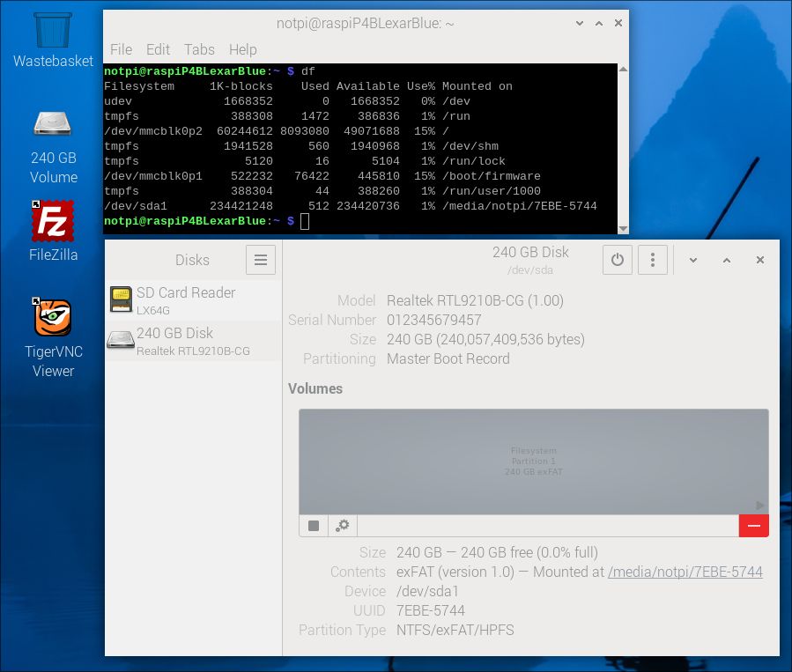Viewport: 792px width, 672px height.
Task: Click /dev/mmcblk0p2 in terminal output
Action: pos(153,131)
